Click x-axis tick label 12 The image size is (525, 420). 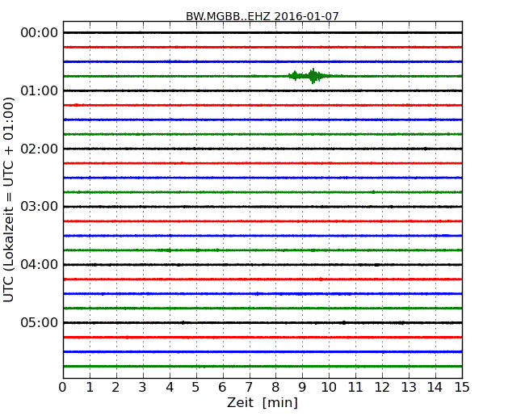click(382, 388)
